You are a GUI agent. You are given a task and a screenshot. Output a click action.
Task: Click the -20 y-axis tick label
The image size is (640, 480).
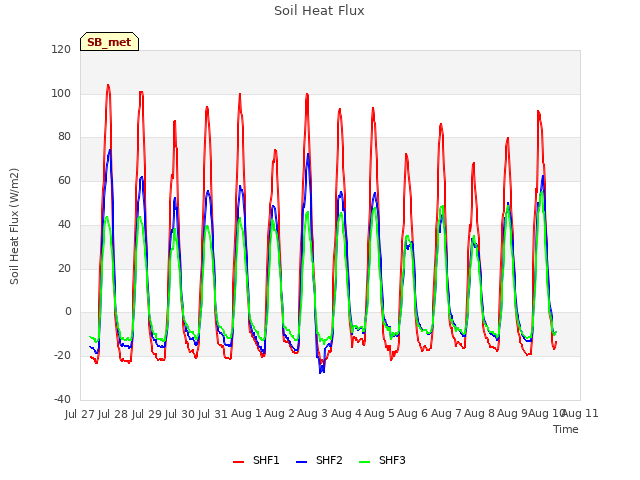62,356
